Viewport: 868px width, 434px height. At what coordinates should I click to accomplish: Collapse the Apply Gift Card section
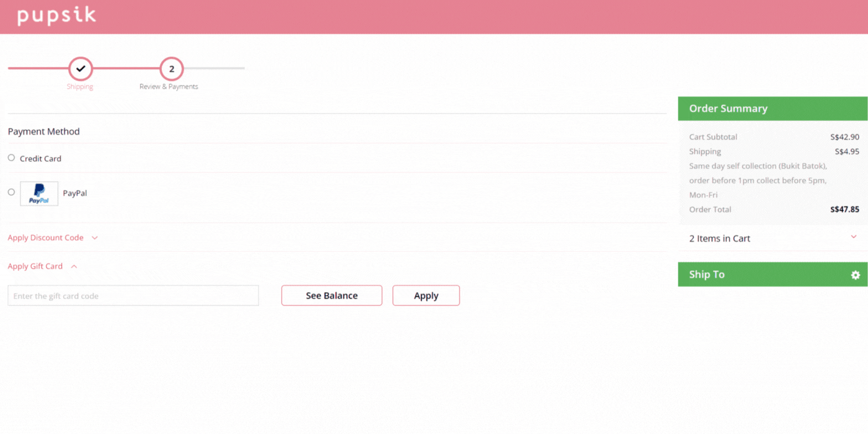(35, 266)
